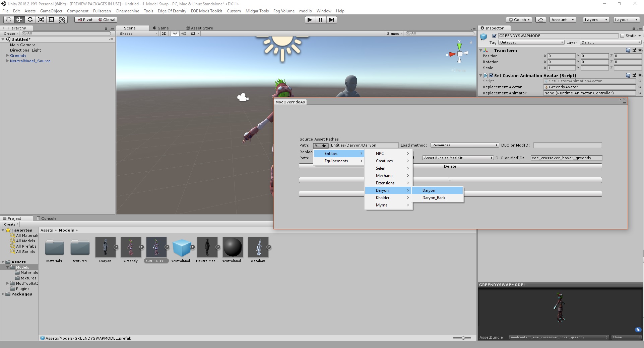
Task: Open the AssetBundle name dropdown
Action: tap(559, 337)
